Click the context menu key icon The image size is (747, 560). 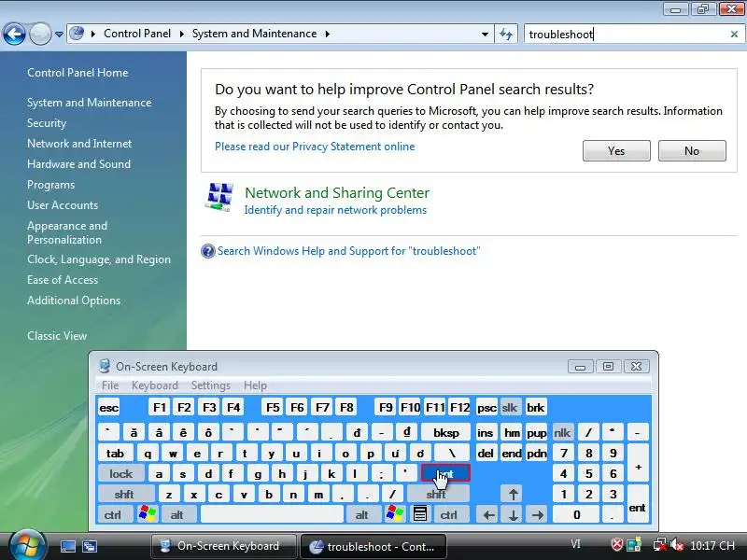pos(419,515)
